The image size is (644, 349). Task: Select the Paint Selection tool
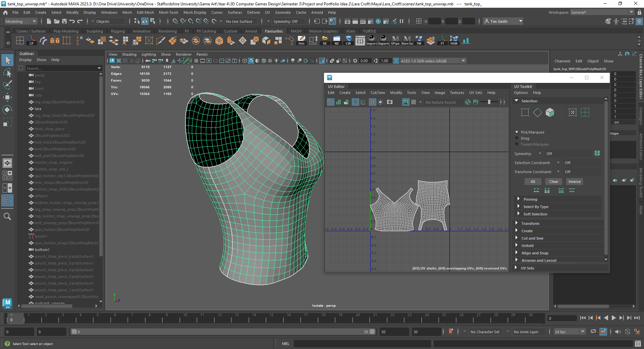click(7, 85)
